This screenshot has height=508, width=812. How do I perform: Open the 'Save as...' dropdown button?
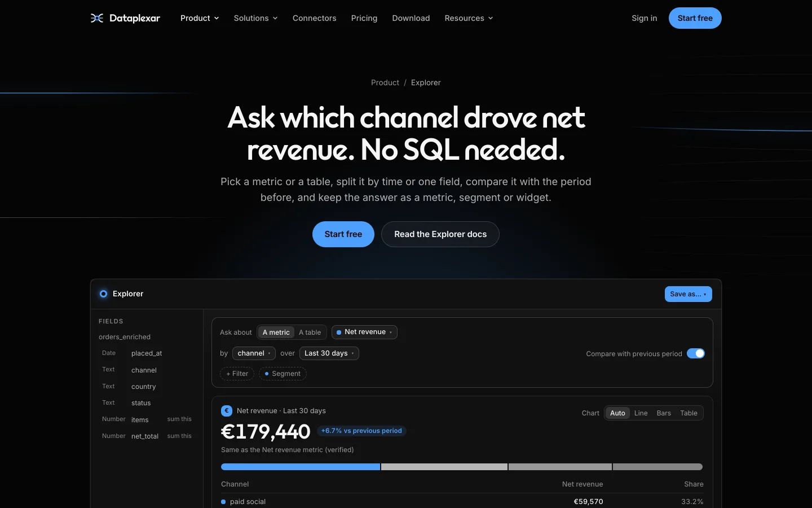tap(688, 294)
